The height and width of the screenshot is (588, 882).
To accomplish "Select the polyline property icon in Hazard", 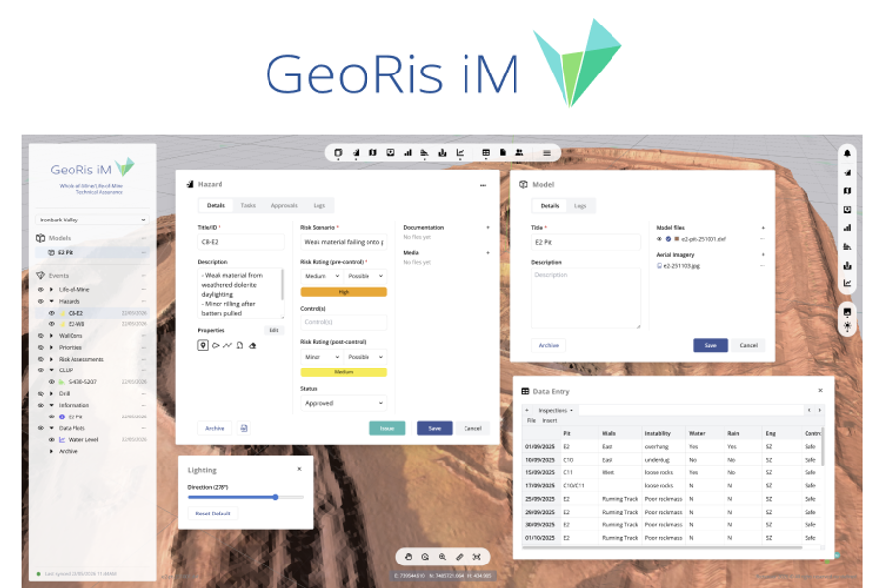I will click(227, 346).
